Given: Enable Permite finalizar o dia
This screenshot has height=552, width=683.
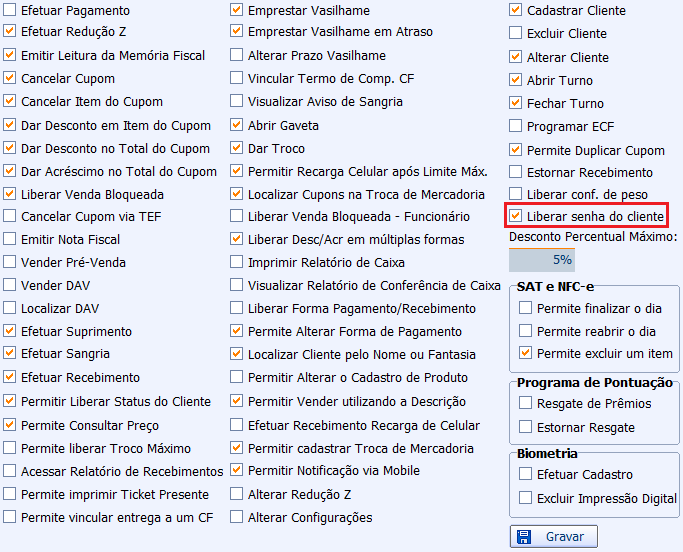Looking at the screenshot, I should (x=526, y=308).
